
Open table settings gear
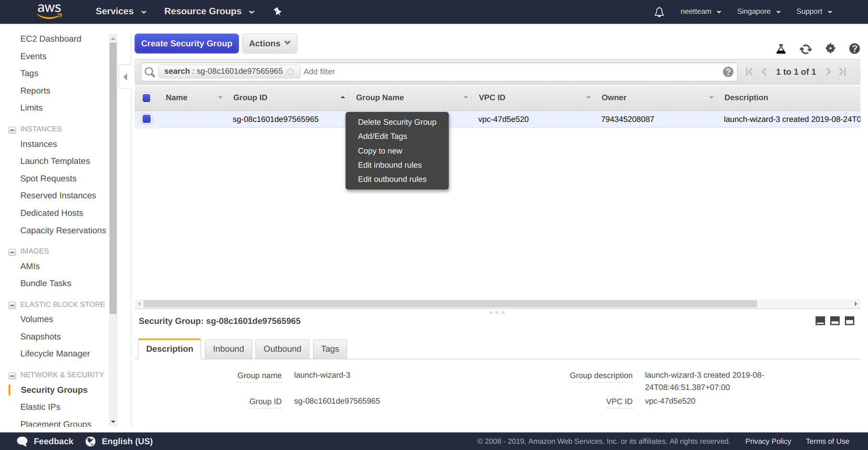(x=831, y=48)
